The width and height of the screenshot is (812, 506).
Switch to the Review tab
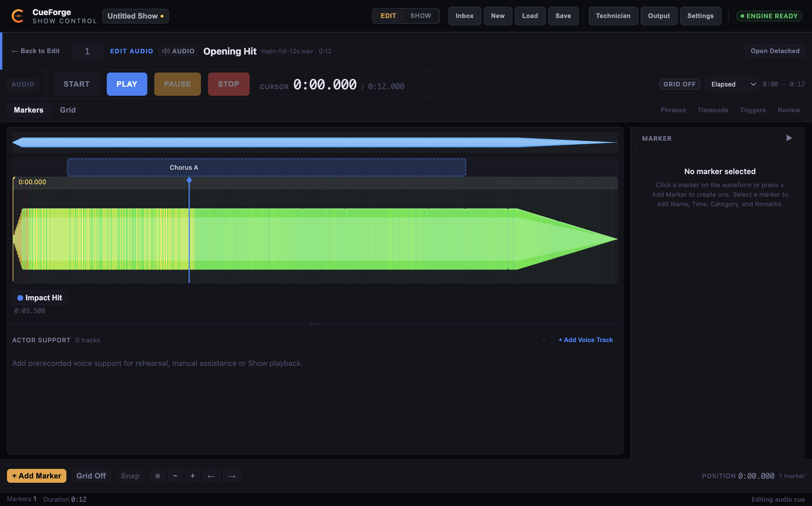789,110
